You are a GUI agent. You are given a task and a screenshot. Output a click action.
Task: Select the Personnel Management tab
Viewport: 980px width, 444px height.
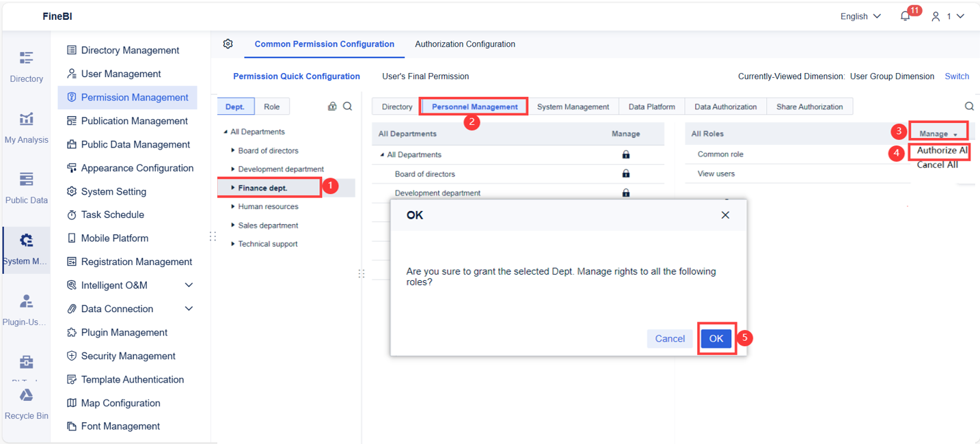[474, 106]
